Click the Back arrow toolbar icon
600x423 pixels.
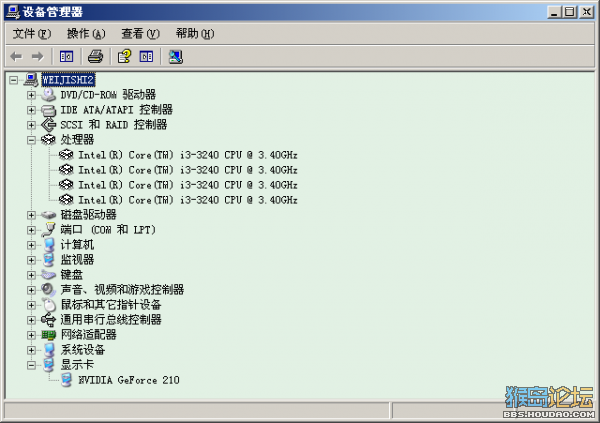click(x=16, y=57)
